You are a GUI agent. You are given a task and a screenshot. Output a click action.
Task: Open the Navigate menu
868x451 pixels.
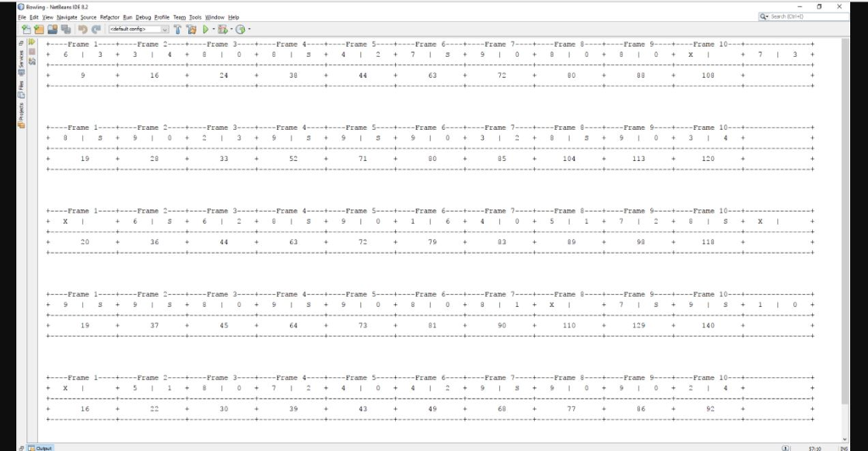(67, 17)
